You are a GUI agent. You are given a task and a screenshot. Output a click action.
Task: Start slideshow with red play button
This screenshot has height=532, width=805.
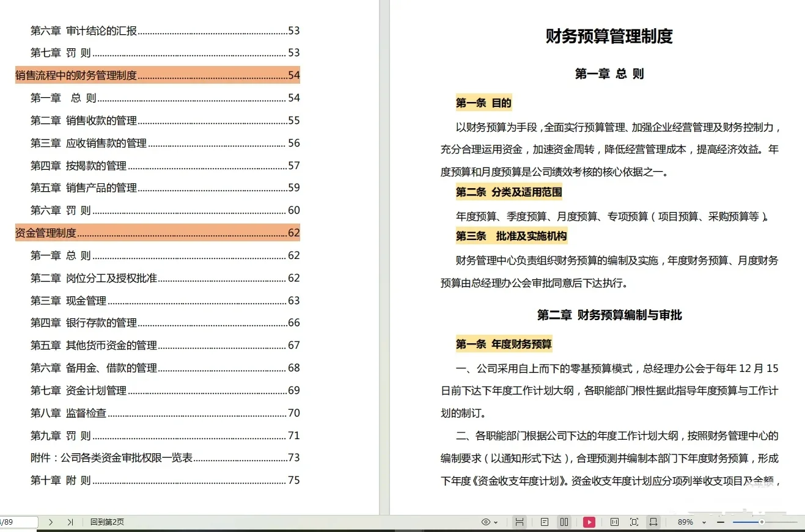[x=589, y=522]
